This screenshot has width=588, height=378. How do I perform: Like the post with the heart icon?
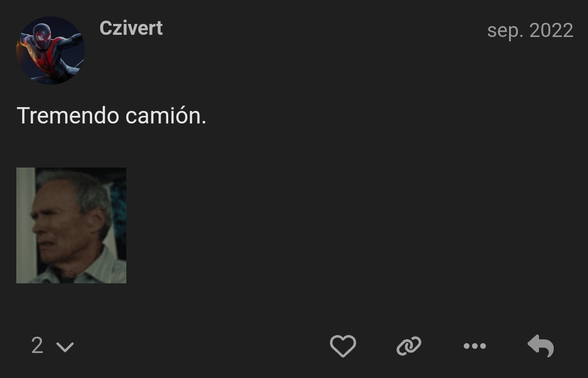(x=343, y=346)
